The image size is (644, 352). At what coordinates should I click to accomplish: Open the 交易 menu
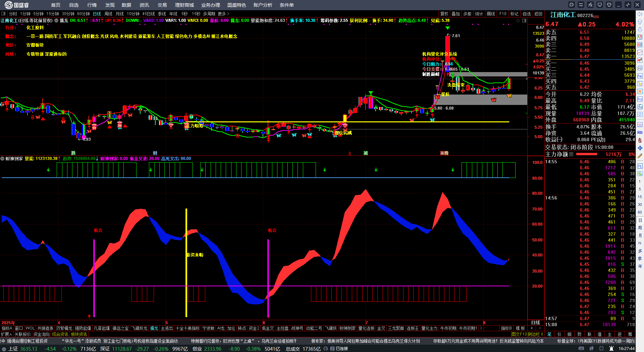pyautogui.click(x=162, y=5)
